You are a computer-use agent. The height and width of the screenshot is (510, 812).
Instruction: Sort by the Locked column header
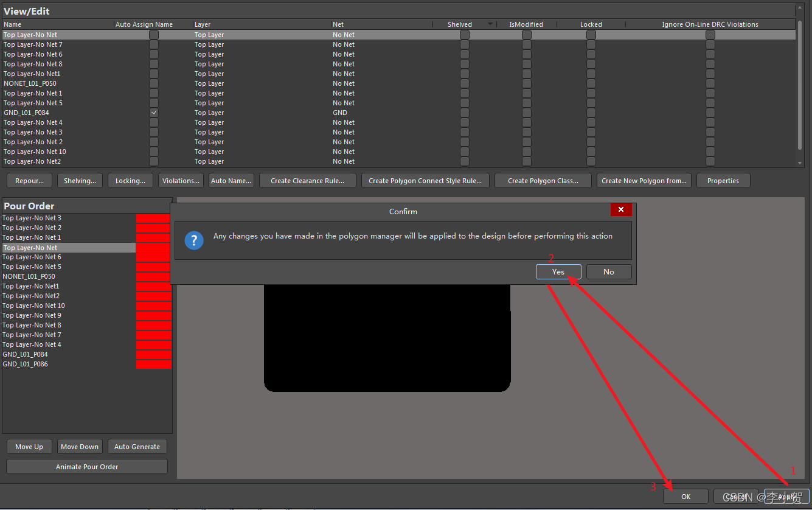point(591,24)
